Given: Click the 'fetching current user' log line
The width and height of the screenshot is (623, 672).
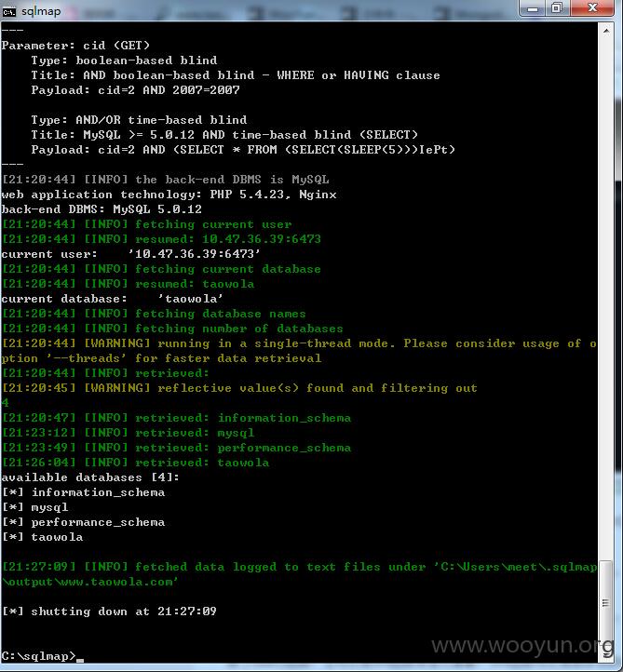Looking at the screenshot, I should (x=146, y=224).
